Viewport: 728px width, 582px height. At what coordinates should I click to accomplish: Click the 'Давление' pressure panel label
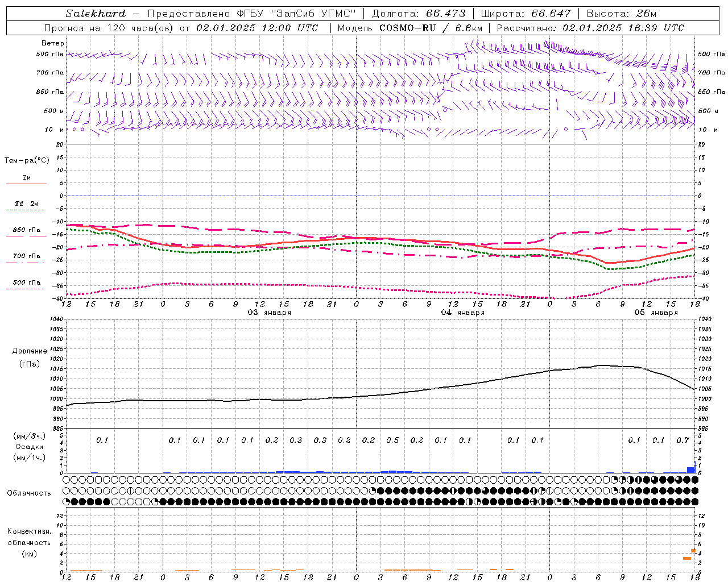click(30, 351)
